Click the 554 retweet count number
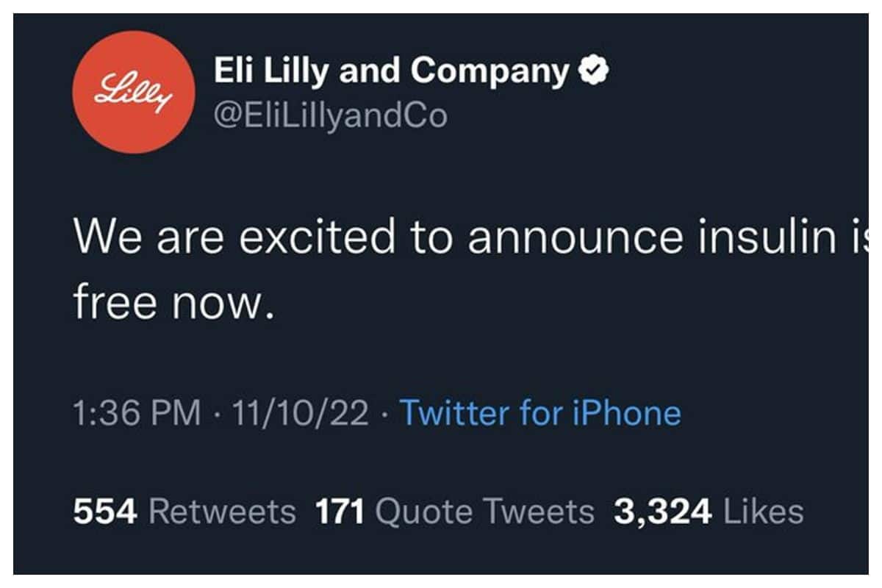The image size is (882, 588). click(x=105, y=512)
